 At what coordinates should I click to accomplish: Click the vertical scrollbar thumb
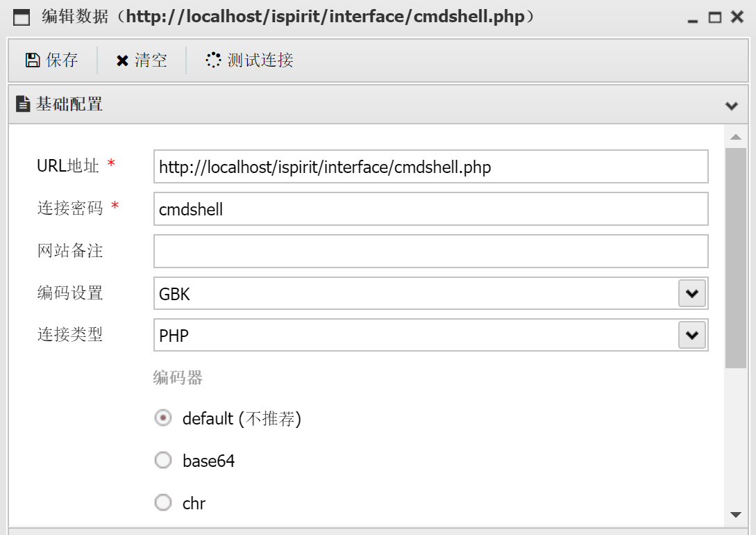pos(736,257)
